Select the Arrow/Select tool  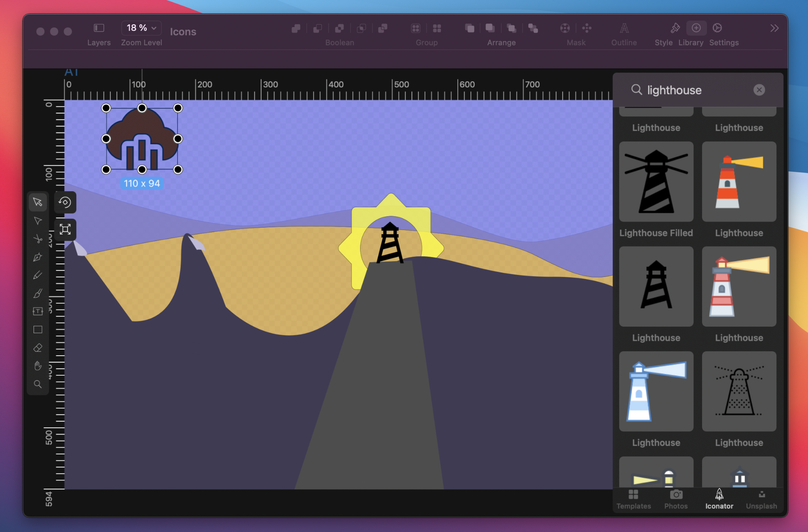(38, 203)
